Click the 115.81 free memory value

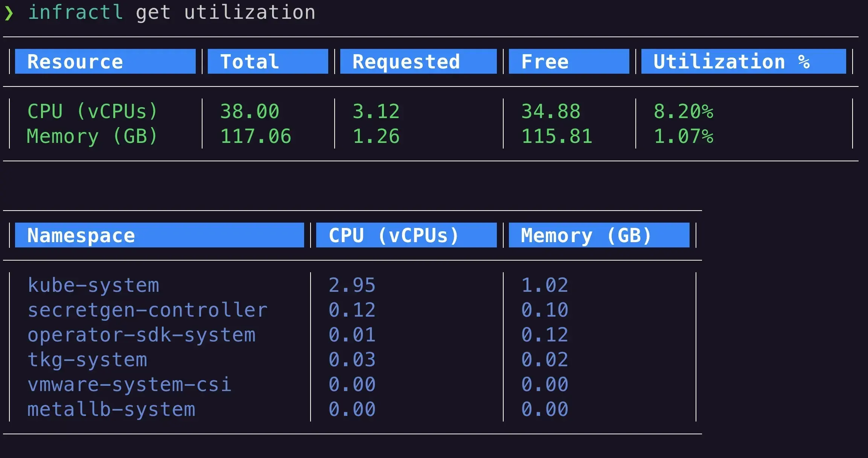coord(557,136)
